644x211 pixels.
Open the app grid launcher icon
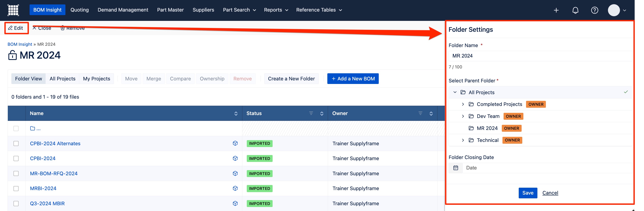(13, 10)
